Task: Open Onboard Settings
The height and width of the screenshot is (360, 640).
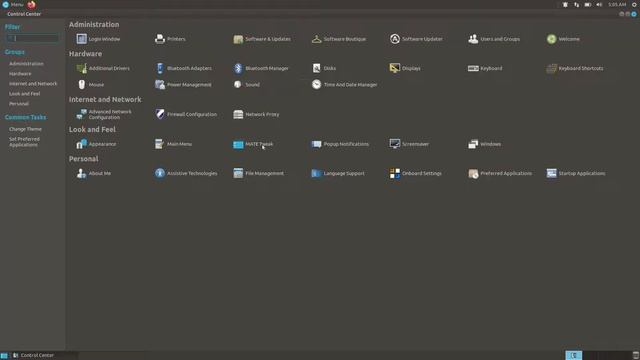Action: [416, 173]
